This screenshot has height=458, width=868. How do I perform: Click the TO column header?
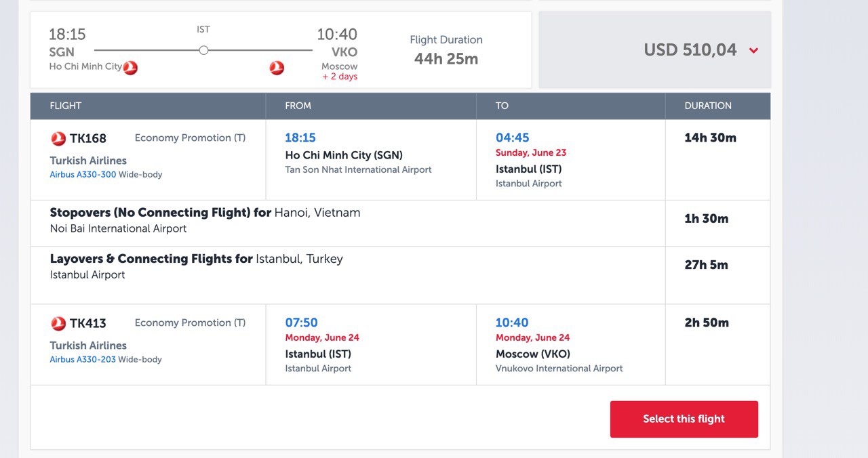pos(502,106)
